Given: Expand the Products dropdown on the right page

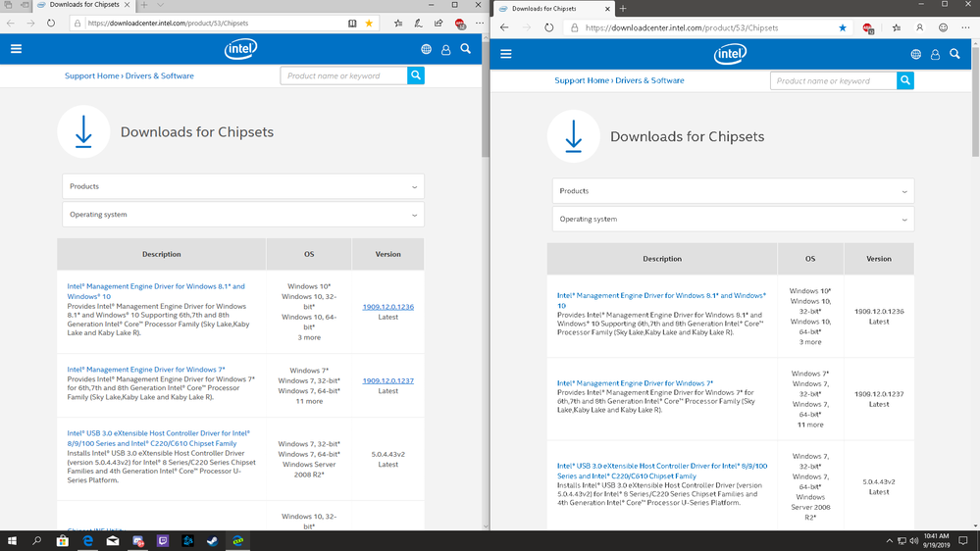Looking at the screenshot, I should [x=733, y=191].
